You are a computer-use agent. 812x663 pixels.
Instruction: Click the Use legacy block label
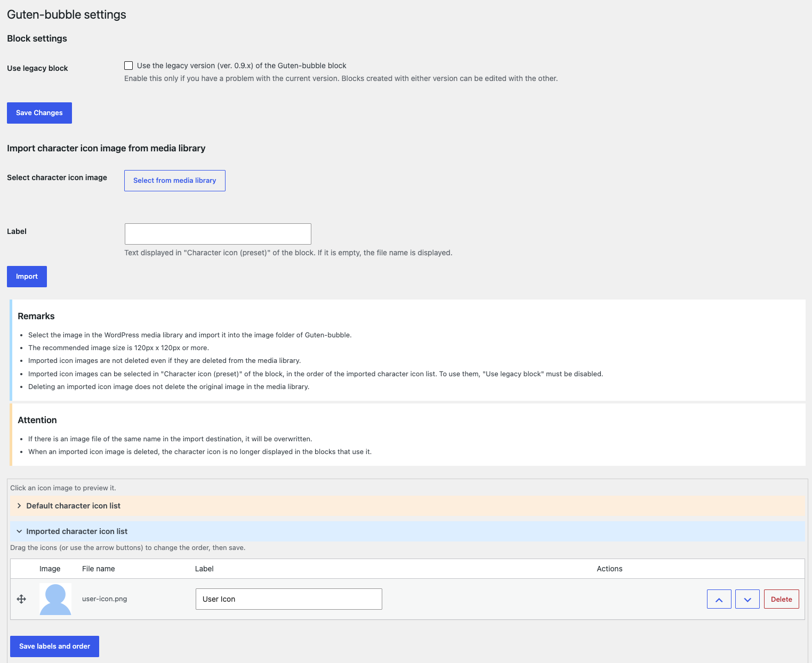(x=37, y=68)
